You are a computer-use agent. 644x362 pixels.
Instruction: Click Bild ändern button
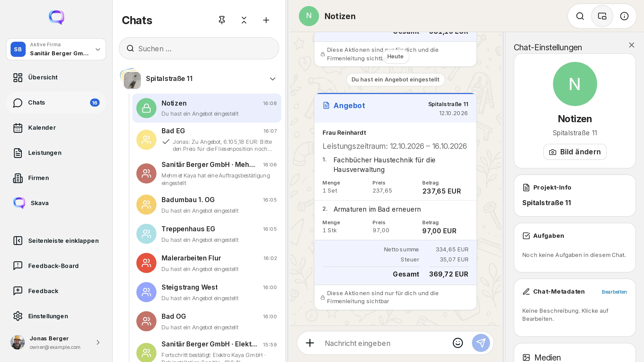pos(575,152)
